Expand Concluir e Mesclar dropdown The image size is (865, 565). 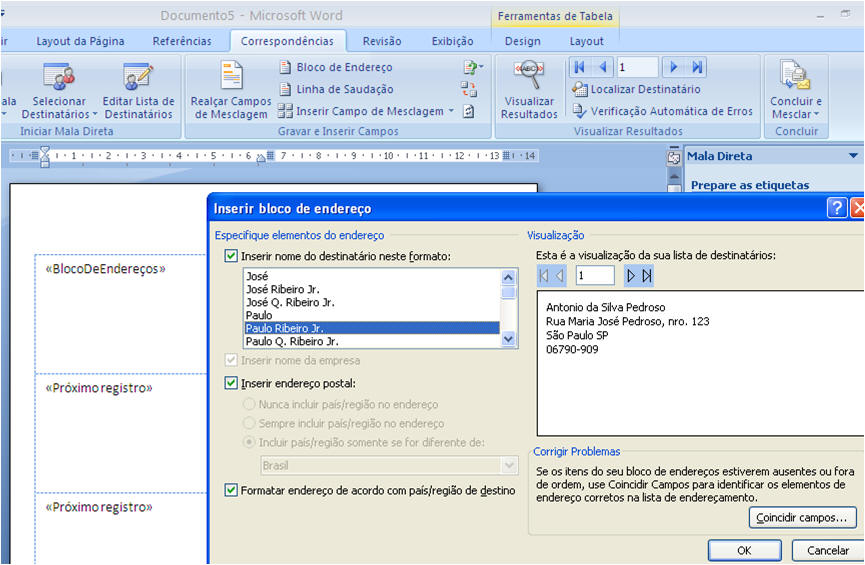click(796, 108)
